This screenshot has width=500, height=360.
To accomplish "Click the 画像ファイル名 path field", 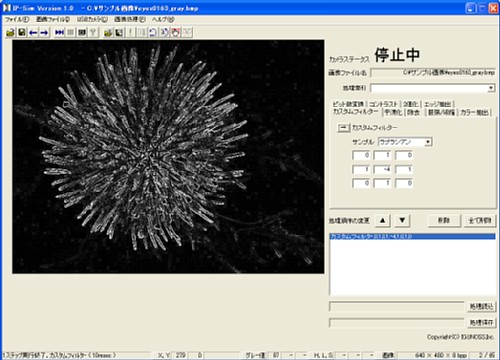I will [x=433, y=72].
